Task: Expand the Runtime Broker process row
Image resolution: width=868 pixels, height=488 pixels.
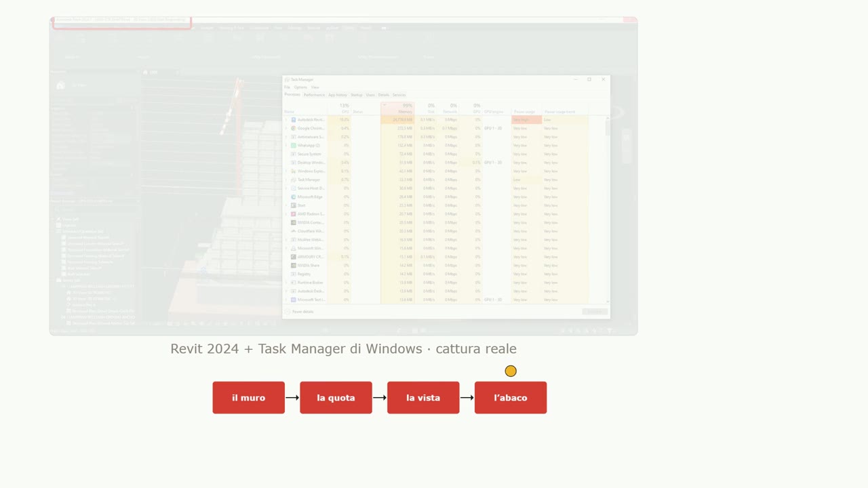Action: coord(286,283)
